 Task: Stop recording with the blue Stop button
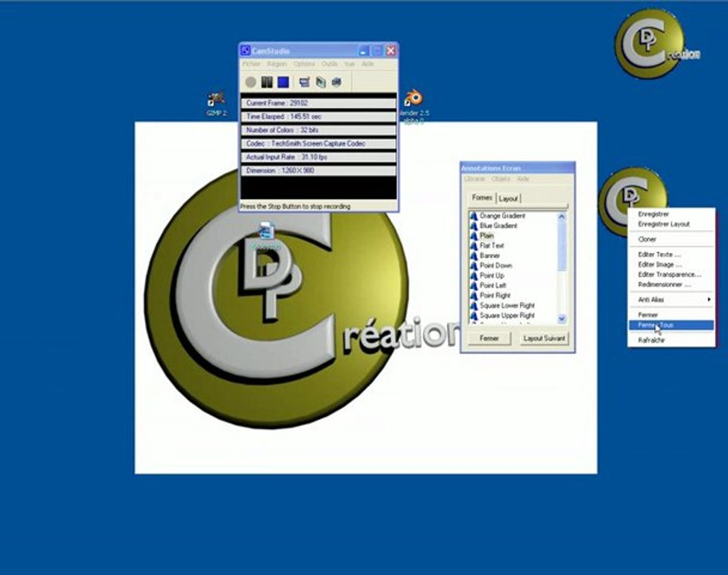click(283, 82)
